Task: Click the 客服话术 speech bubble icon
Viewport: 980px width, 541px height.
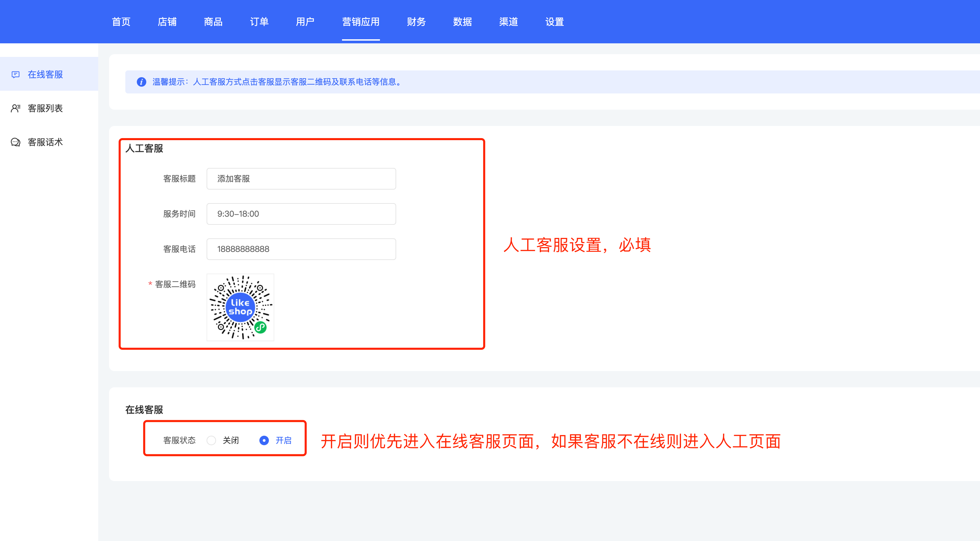Action: (x=16, y=142)
